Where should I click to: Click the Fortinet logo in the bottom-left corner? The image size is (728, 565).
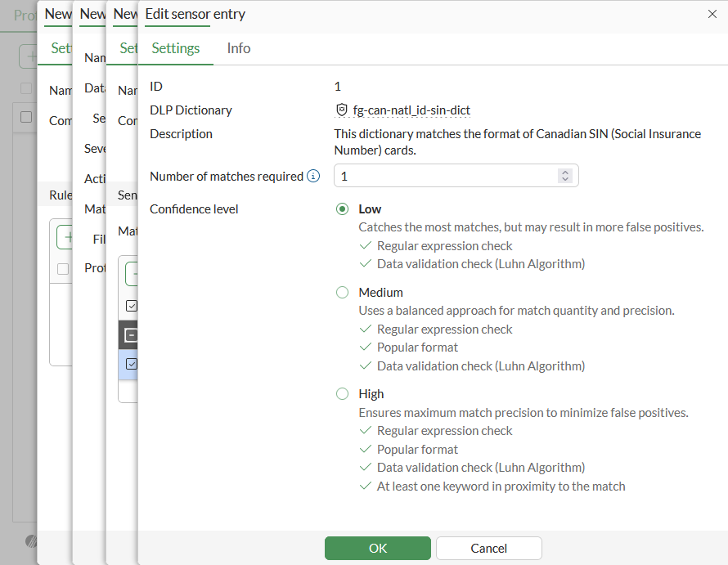pos(29,541)
